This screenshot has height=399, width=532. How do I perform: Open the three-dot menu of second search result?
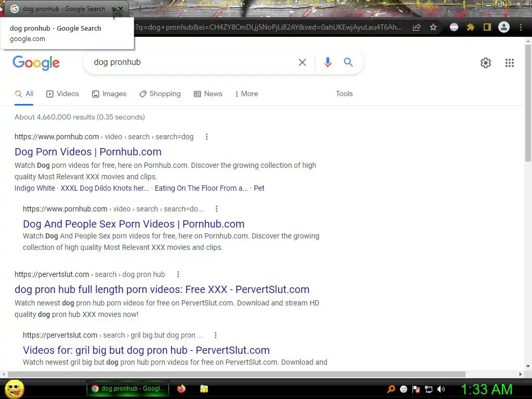[x=217, y=209]
